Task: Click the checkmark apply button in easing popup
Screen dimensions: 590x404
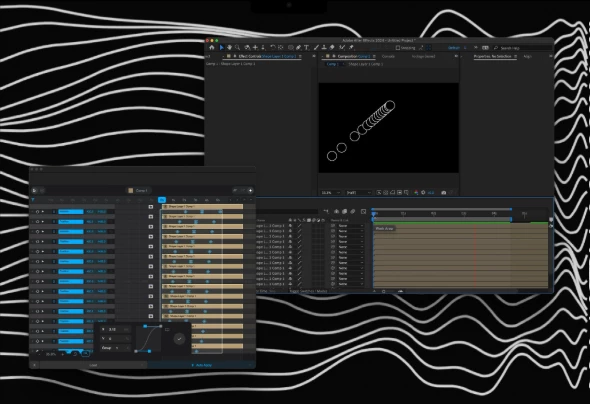Action: pyautogui.click(x=179, y=339)
